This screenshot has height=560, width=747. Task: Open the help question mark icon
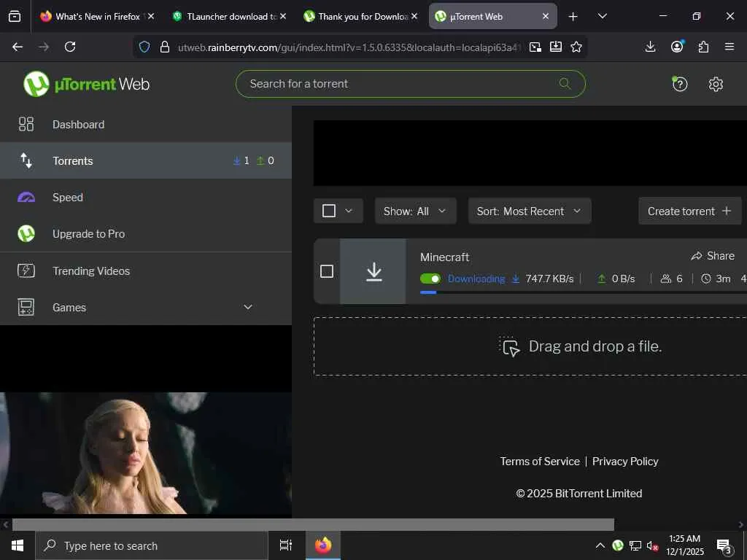679,85
